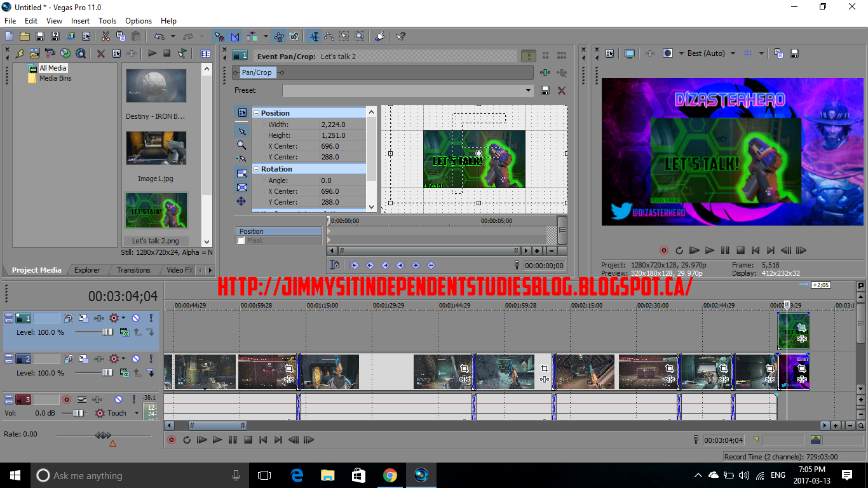
Task: Open Overlays grid dropdown arrow in preview
Action: [761, 53]
